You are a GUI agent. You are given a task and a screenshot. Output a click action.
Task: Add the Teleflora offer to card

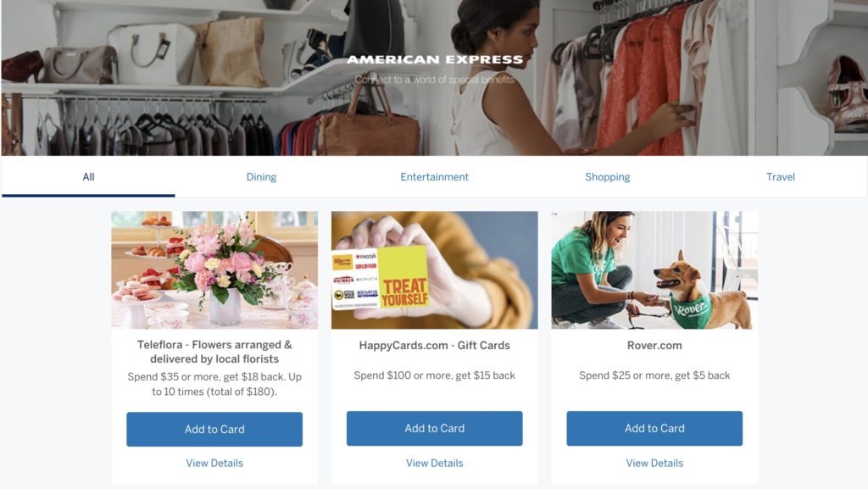pos(214,430)
